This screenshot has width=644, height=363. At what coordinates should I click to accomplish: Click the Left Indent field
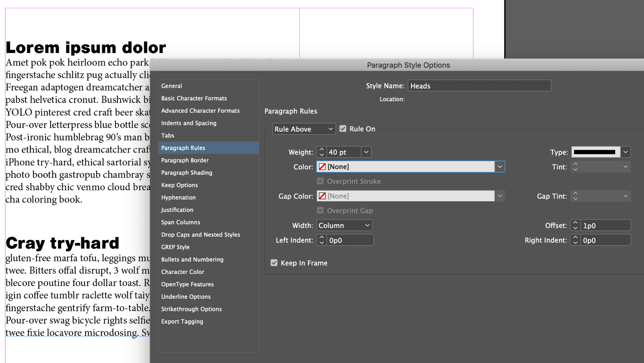[x=350, y=240]
